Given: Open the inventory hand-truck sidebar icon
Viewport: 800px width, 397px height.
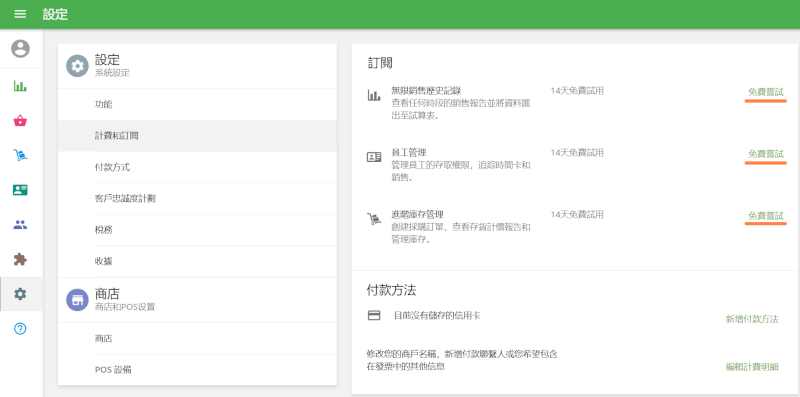Looking at the screenshot, I should coord(20,155).
